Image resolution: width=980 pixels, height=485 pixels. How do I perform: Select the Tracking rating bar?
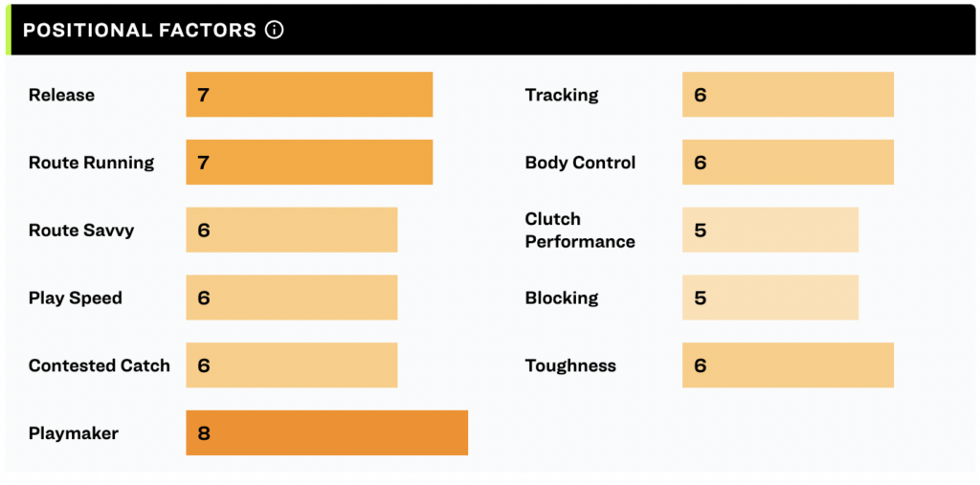click(x=789, y=95)
